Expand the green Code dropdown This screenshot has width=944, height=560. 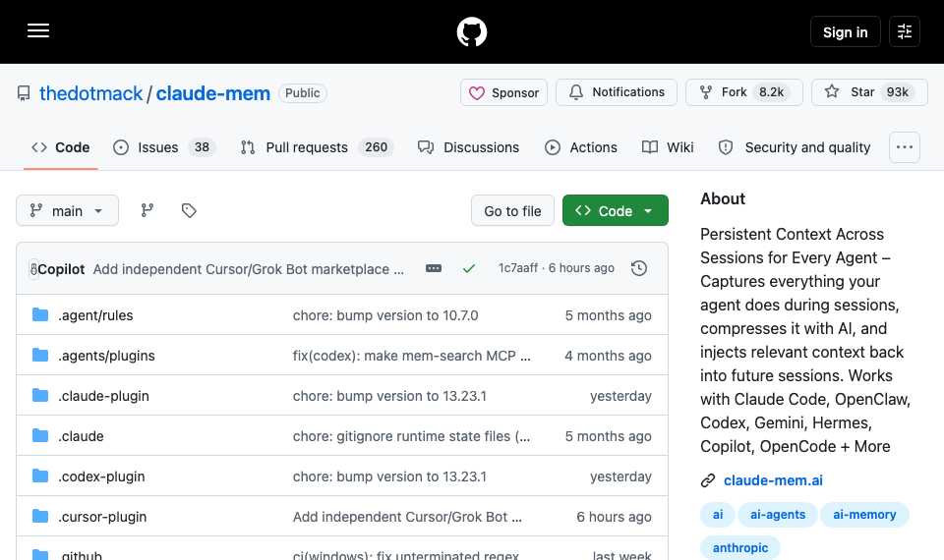616,210
